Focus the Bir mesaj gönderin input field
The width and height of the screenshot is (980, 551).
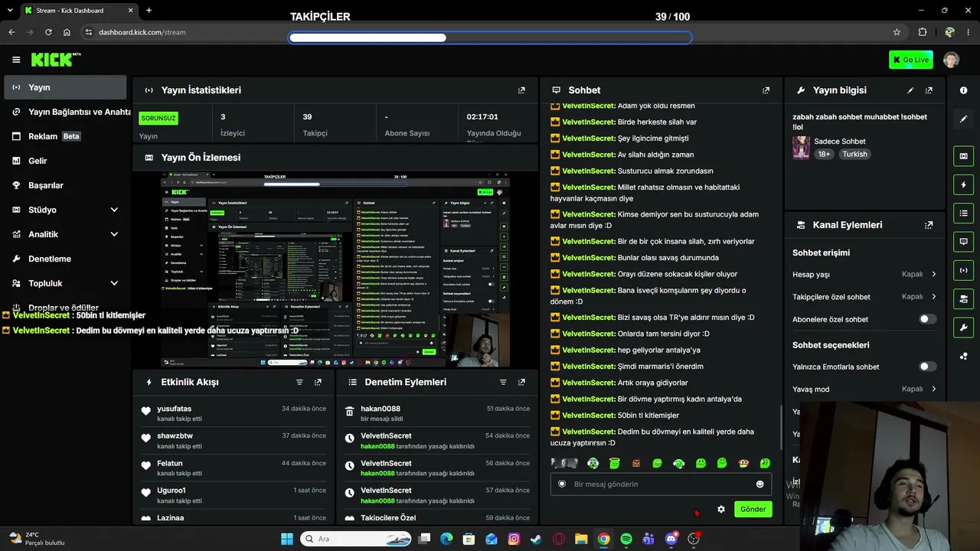coord(660,484)
